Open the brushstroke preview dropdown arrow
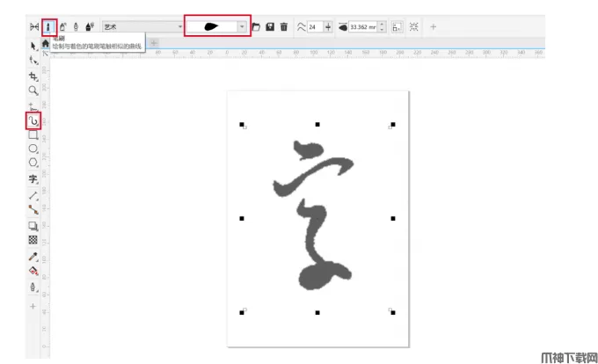The width and height of the screenshot is (598, 364). pyautogui.click(x=242, y=26)
